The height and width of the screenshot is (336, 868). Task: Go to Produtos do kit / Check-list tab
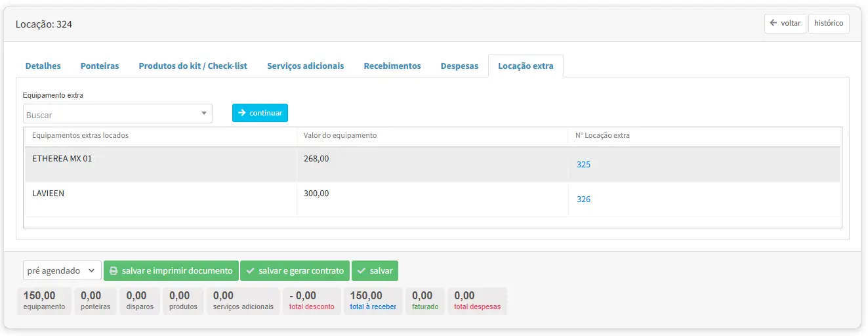click(193, 66)
